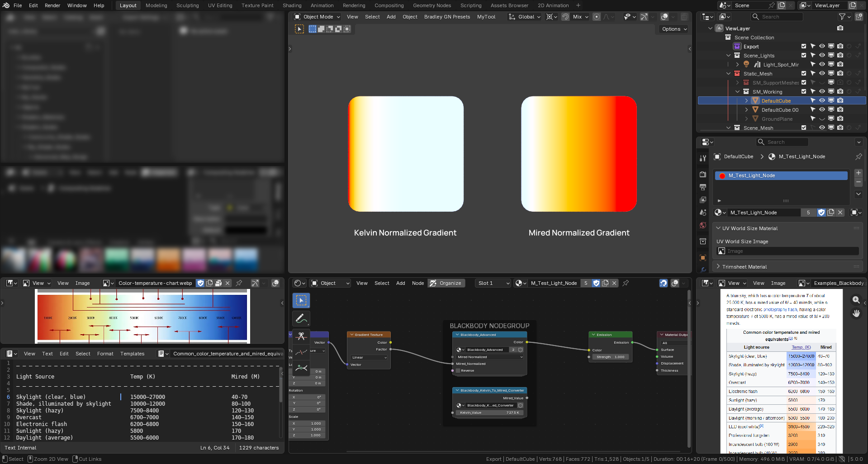Image resolution: width=868 pixels, height=464 pixels.
Task: Click the World properties tab icon
Action: point(703,225)
